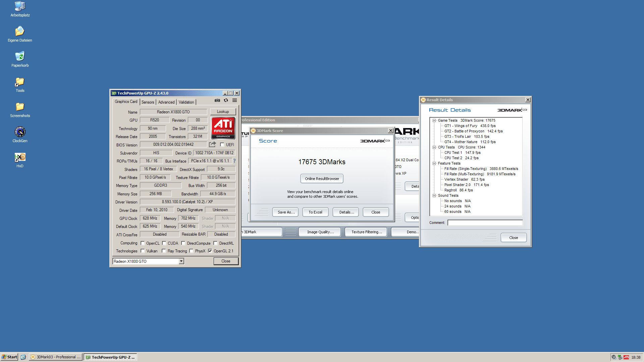
Task: Select the HxD hex editor desktop icon
Action: point(20,160)
